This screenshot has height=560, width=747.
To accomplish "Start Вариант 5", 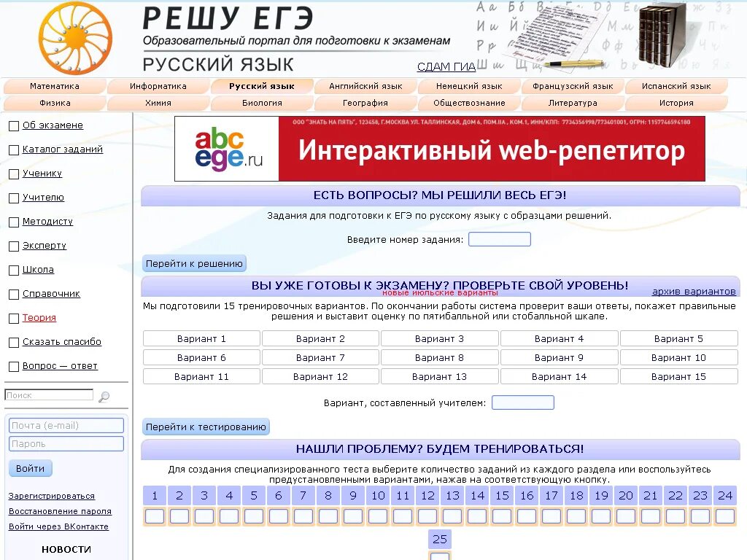I will pos(678,338).
